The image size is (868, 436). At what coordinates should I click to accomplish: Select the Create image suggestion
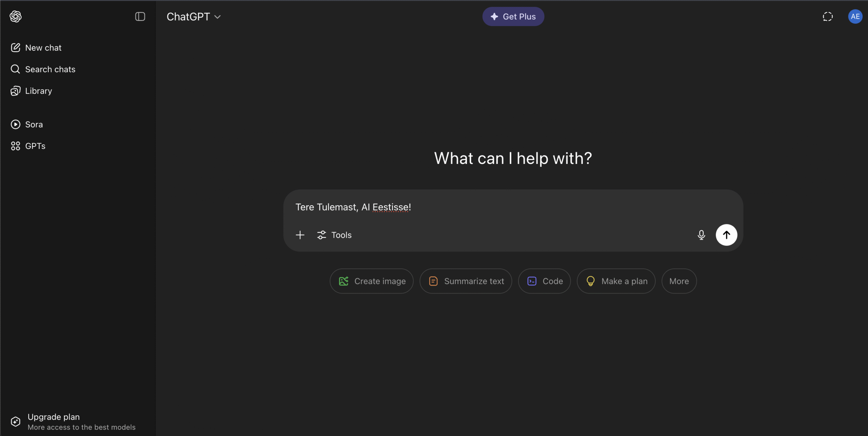coord(372,281)
